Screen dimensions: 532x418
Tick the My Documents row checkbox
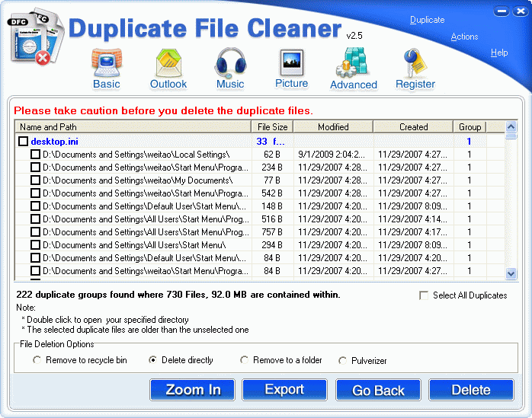pos(35,180)
